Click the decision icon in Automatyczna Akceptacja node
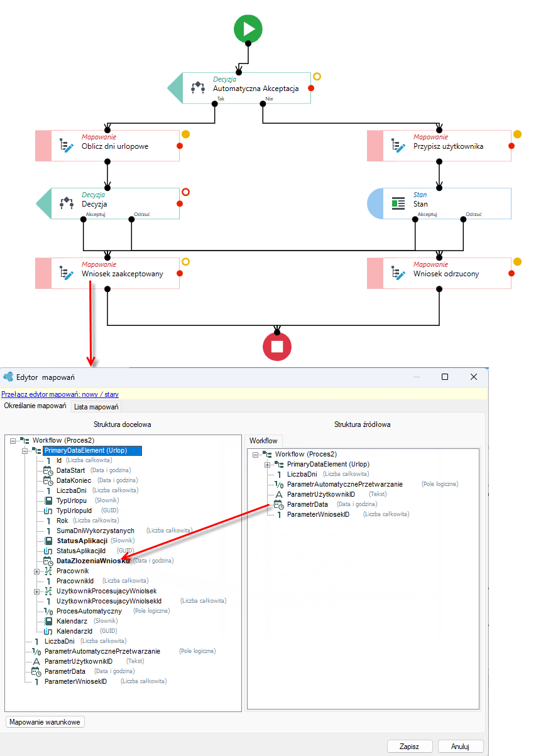The height and width of the screenshot is (756, 536). [198, 88]
